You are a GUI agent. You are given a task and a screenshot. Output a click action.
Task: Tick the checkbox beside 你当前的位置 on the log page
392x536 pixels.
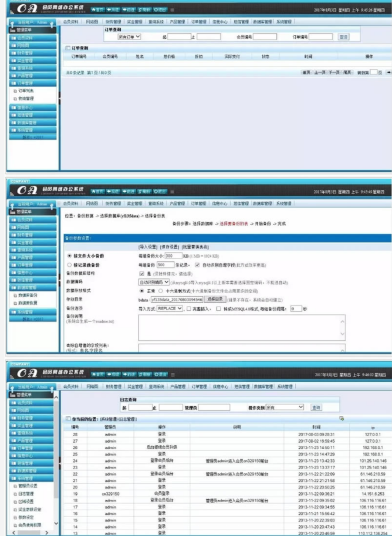click(x=68, y=419)
